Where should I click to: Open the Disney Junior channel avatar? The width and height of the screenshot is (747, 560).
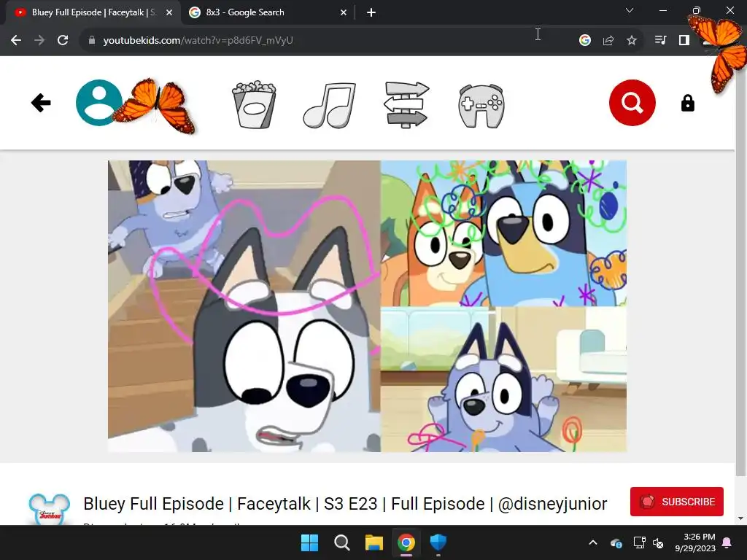49,510
